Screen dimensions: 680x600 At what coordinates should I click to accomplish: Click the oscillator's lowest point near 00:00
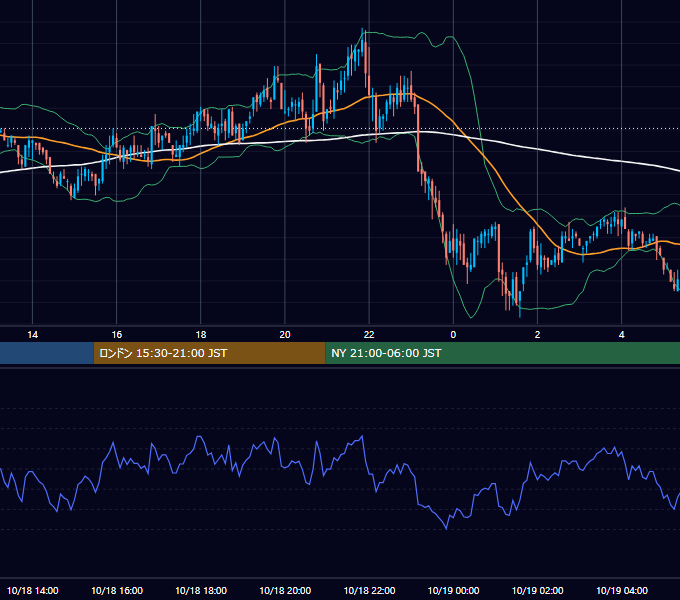pos(446,528)
